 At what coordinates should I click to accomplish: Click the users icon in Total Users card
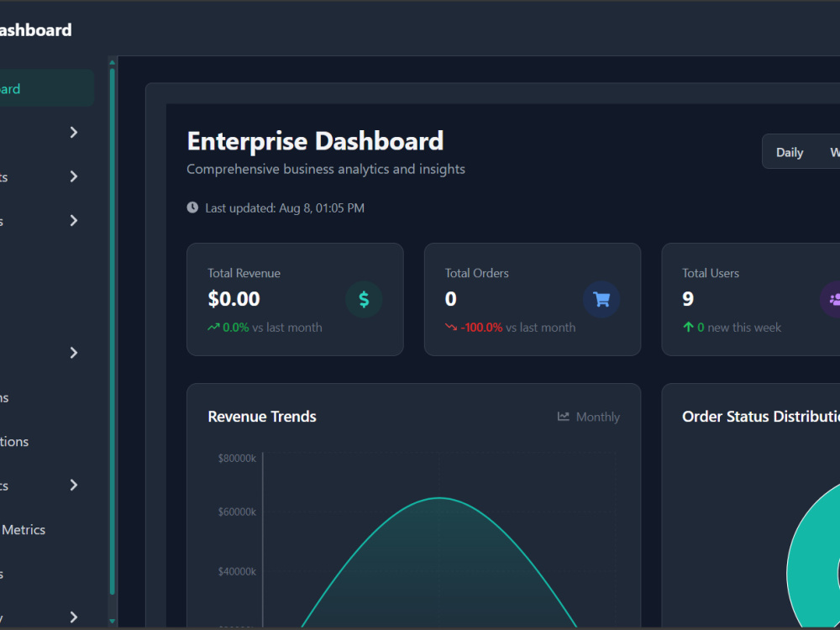(835, 300)
